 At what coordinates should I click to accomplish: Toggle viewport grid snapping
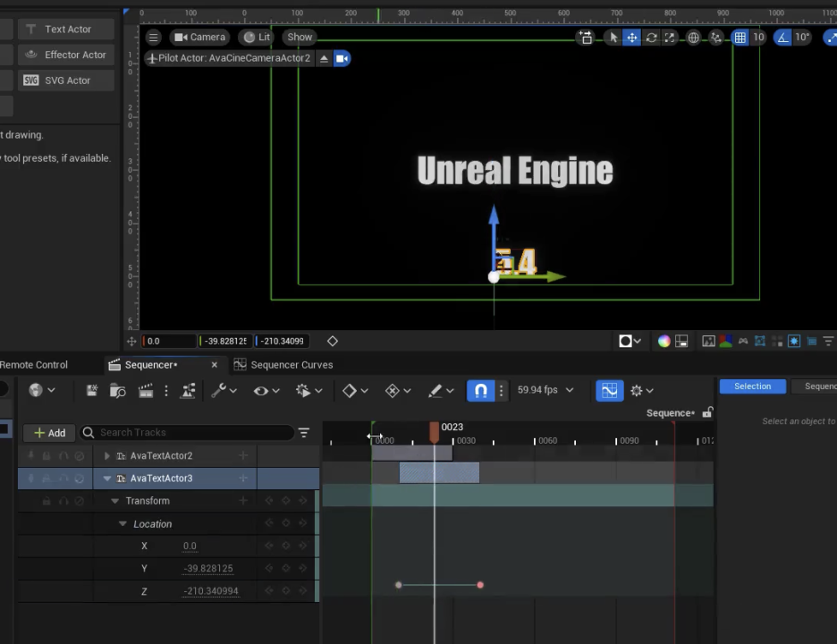point(740,38)
